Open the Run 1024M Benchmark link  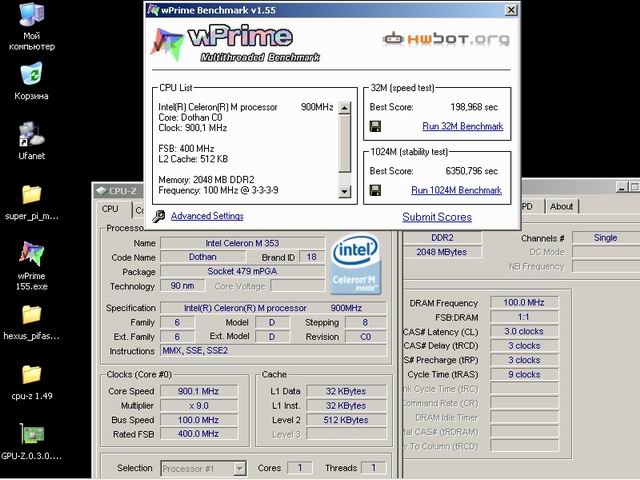pos(456,190)
